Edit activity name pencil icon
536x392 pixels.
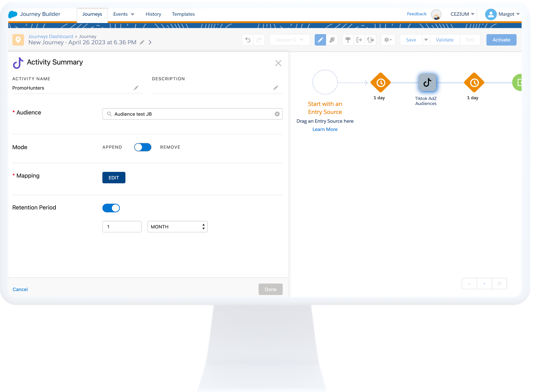pos(136,88)
